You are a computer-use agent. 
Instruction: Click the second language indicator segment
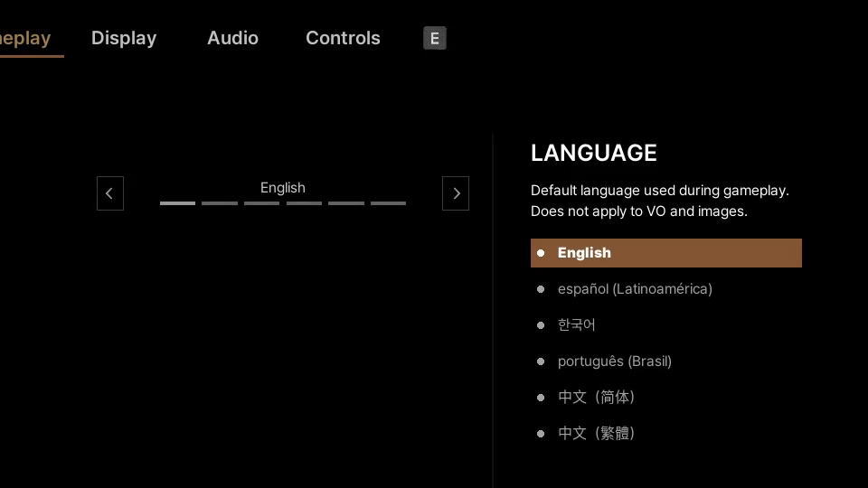tap(220, 203)
